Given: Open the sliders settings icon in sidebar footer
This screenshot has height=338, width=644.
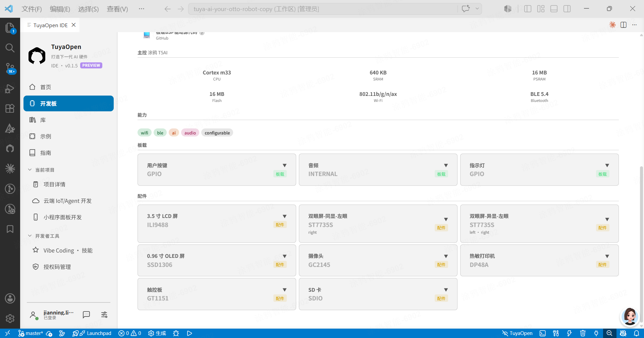Looking at the screenshot, I should coord(104,315).
